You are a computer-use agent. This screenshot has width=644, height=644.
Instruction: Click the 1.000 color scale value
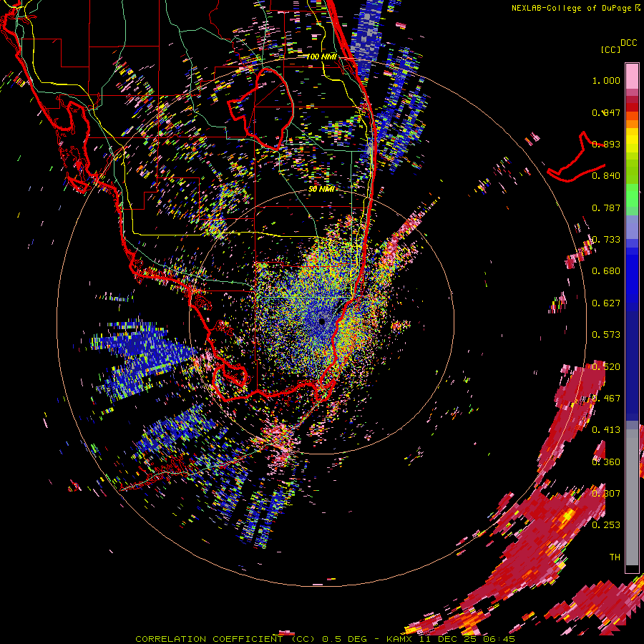point(606,80)
